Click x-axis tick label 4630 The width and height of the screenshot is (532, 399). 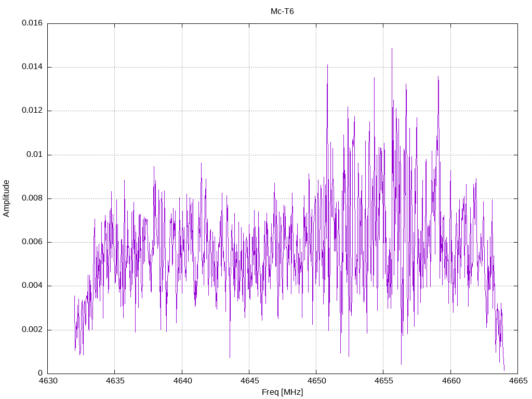(x=48, y=381)
